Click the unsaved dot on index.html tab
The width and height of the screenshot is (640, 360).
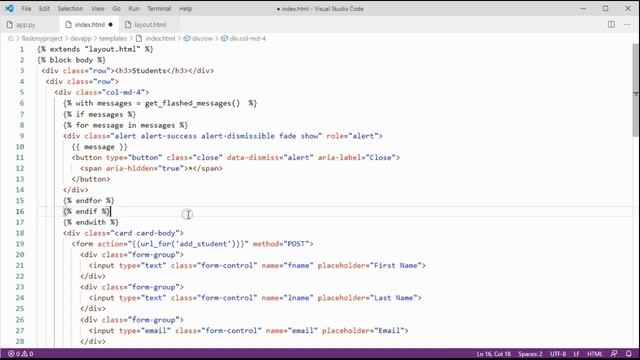111,25
